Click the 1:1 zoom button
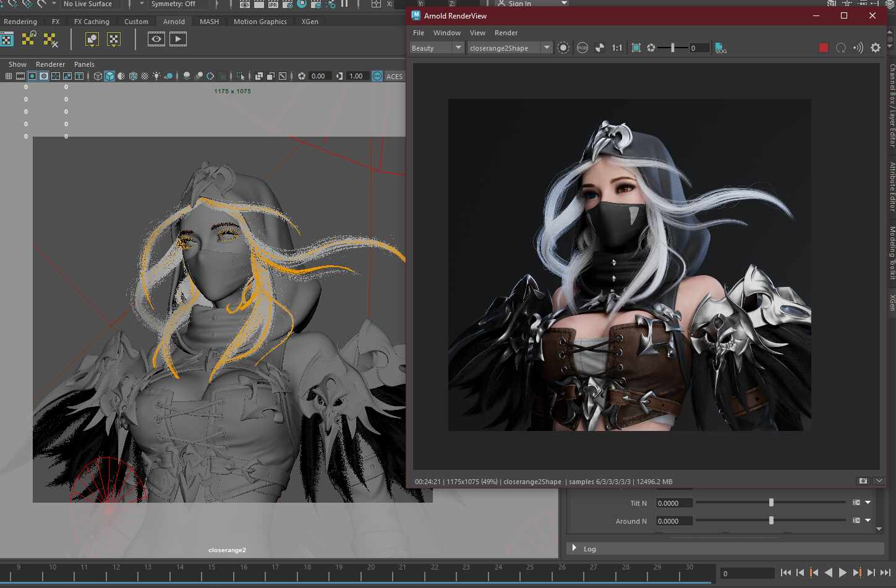 tap(617, 48)
